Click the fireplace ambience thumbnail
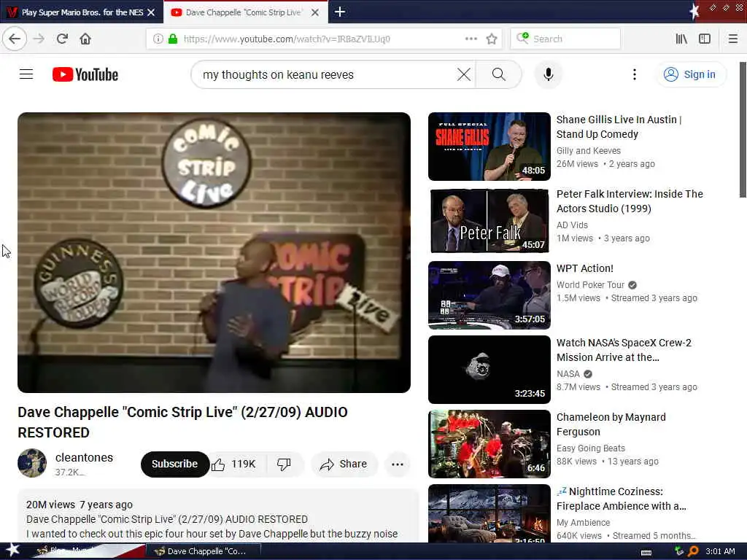 [489, 514]
